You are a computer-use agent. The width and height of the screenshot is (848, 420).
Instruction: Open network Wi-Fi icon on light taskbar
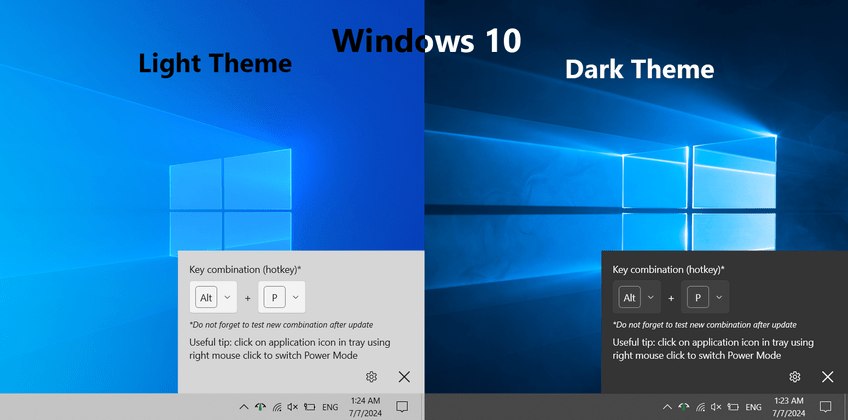[277, 407]
